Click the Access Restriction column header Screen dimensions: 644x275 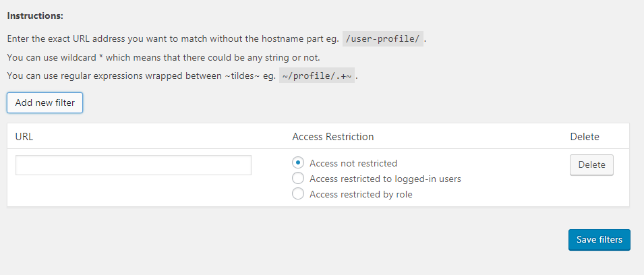click(332, 136)
